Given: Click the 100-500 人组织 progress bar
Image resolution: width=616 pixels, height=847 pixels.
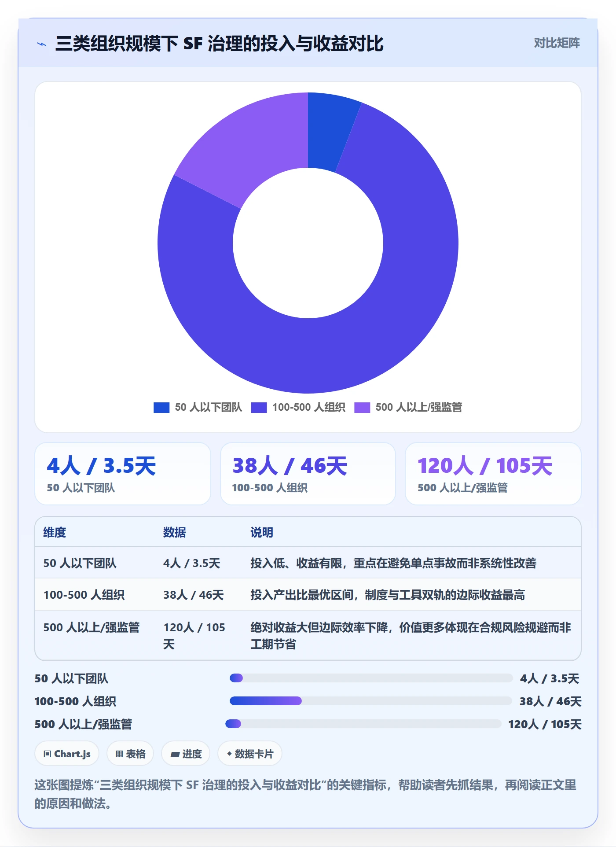Looking at the screenshot, I should [x=371, y=701].
